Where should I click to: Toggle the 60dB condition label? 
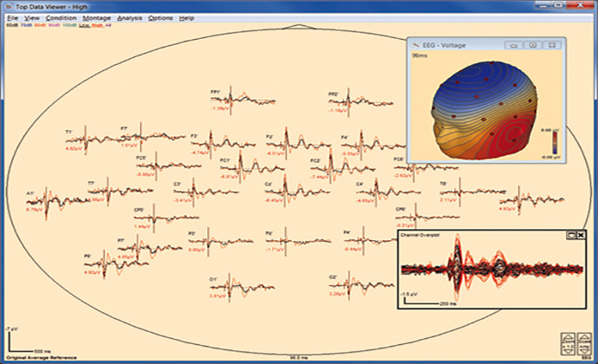11,25
